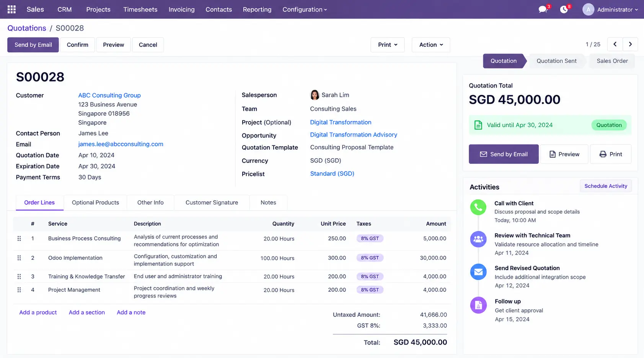Go to previous record arrow
The image size is (644, 358).
tap(615, 44)
